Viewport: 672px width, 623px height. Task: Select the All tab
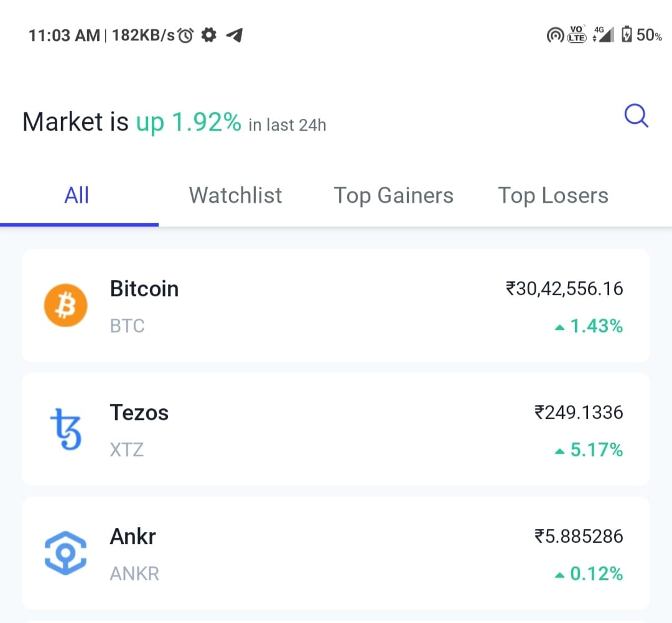[77, 195]
